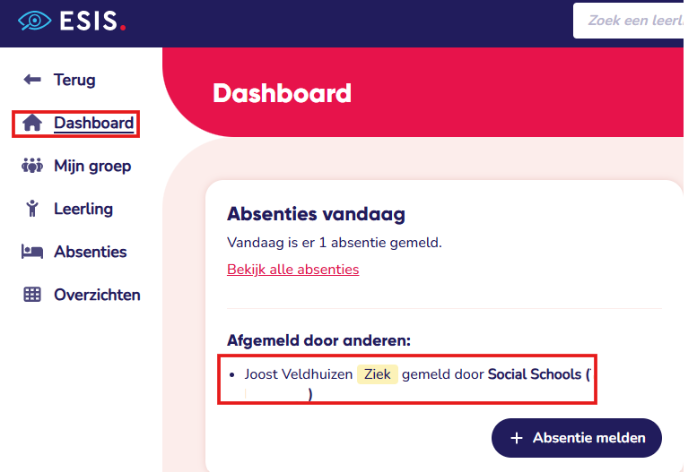Click the bed icon beside Absenties
The width and height of the screenshot is (685, 472).
coord(32,252)
